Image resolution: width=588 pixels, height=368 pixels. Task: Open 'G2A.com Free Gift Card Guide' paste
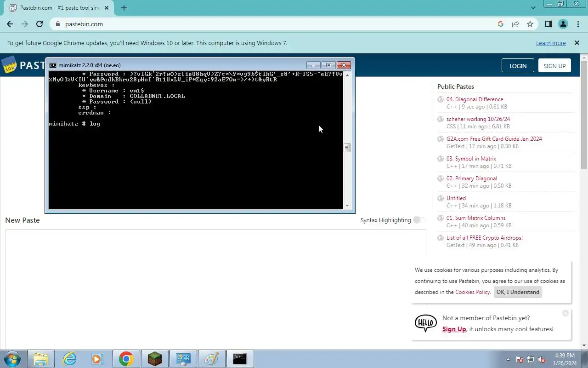click(494, 139)
